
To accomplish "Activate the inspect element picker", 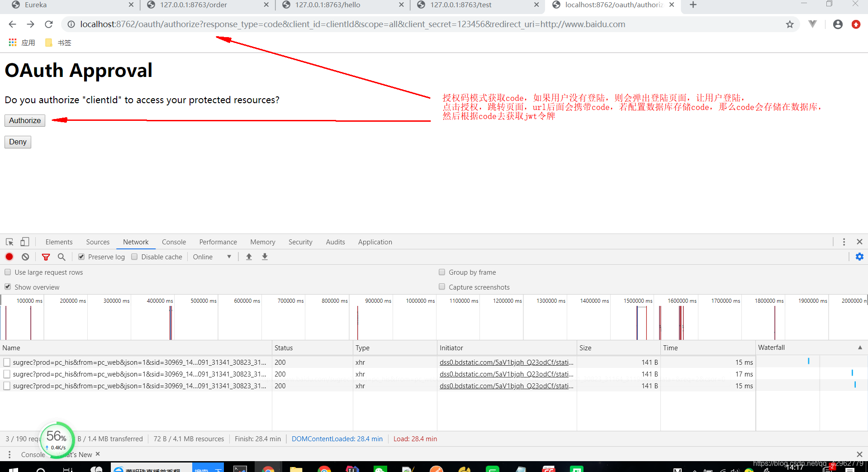I will pyautogui.click(x=9, y=242).
